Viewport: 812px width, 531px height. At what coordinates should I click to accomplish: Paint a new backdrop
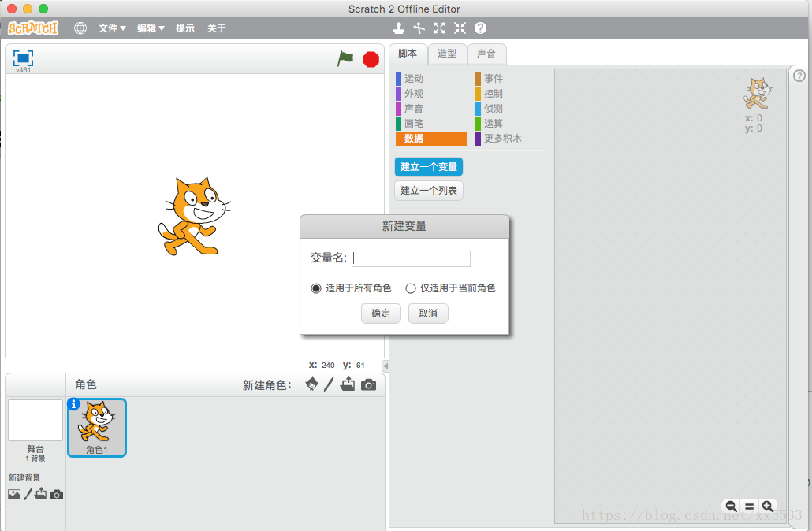click(28, 494)
